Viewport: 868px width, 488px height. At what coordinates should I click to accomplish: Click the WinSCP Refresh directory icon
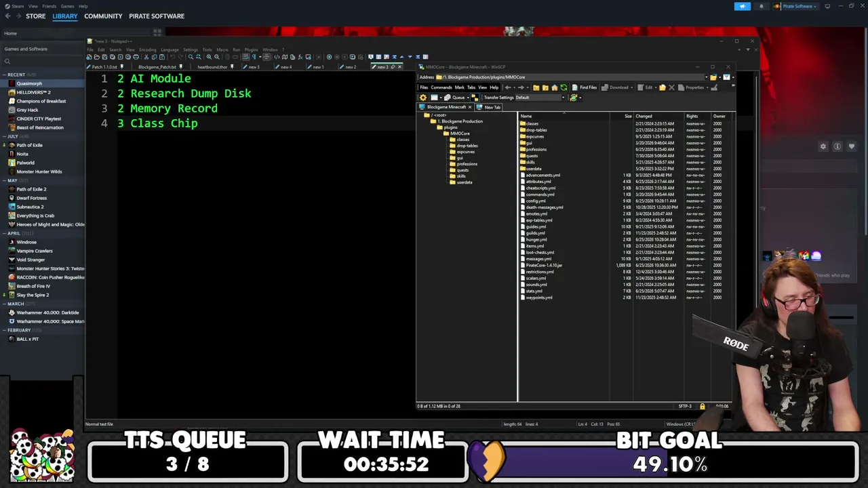(x=564, y=87)
